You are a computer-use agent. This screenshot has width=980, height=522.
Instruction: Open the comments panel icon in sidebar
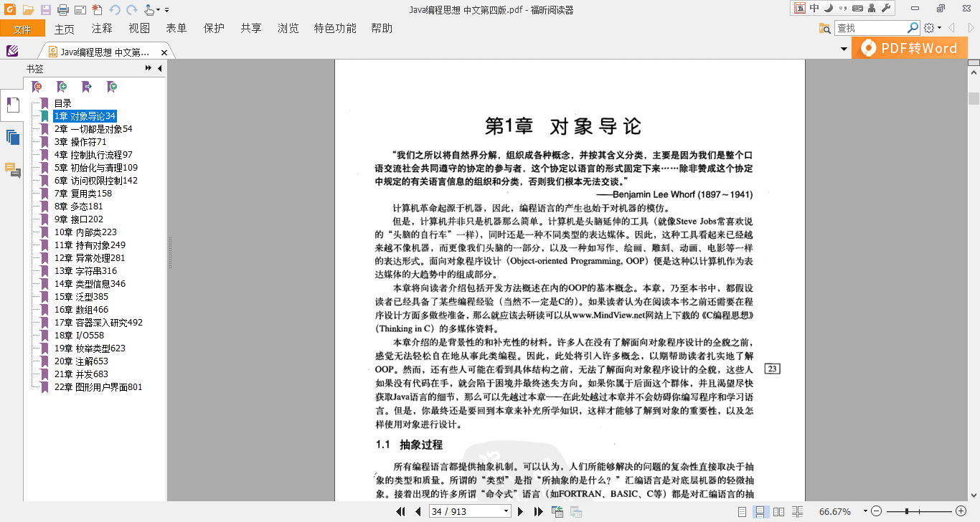pos(13,171)
